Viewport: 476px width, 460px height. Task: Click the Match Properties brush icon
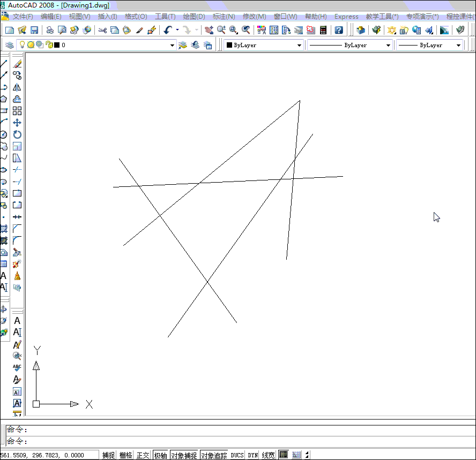pyautogui.click(x=139, y=30)
